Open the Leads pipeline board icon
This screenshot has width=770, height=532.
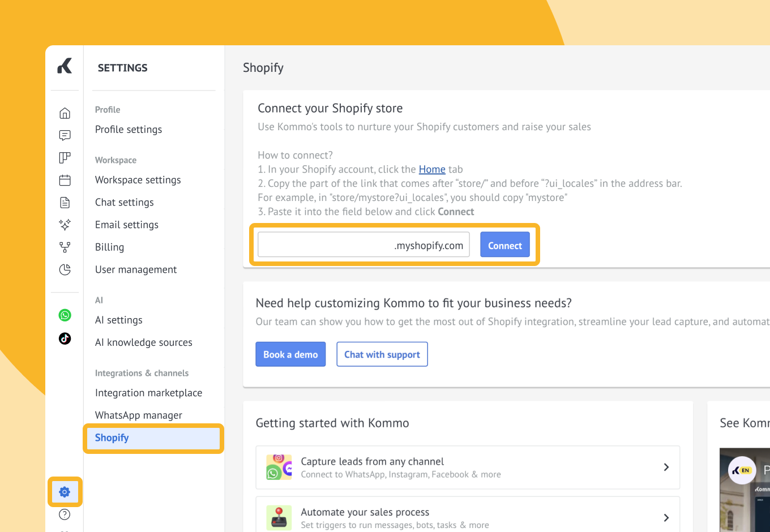pyautogui.click(x=65, y=157)
